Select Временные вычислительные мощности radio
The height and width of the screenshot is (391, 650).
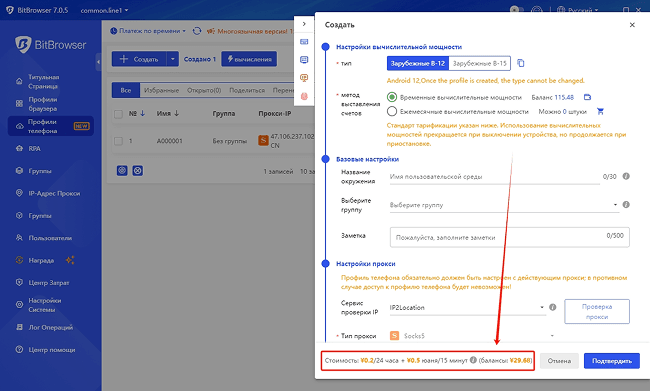(392, 97)
